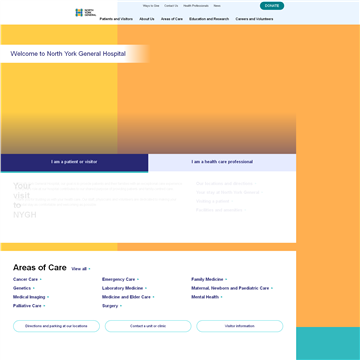Open the Ways to Give link

(x=151, y=6)
